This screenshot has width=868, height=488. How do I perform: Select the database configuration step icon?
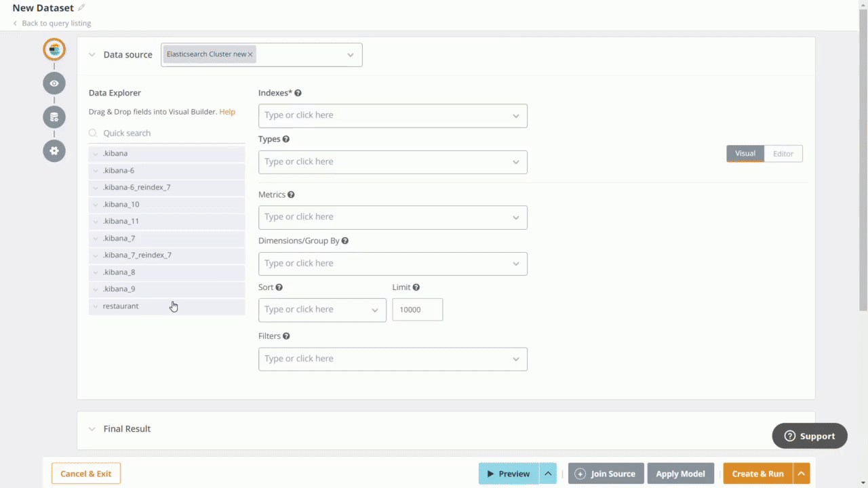pyautogui.click(x=54, y=117)
